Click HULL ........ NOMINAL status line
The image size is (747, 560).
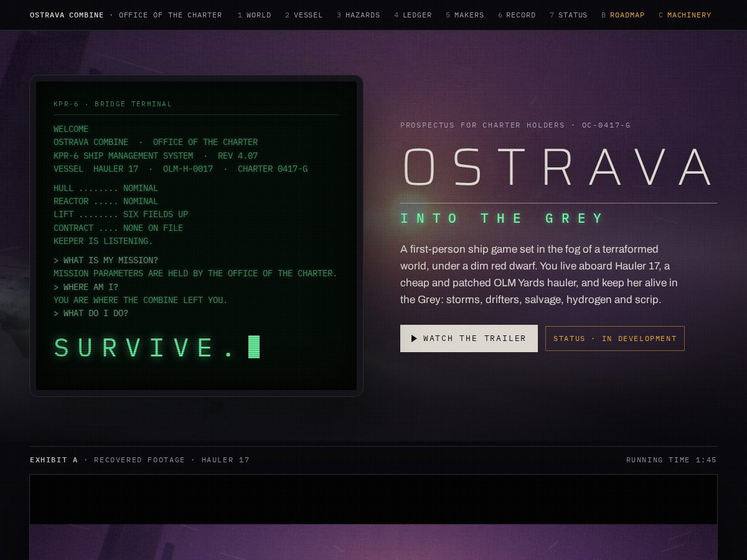(106, 188)
